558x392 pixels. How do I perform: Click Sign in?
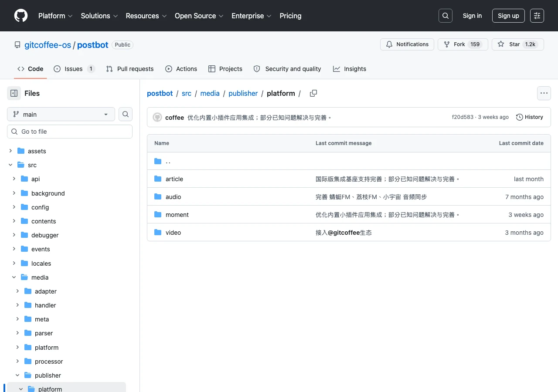[x=472, y=16]
